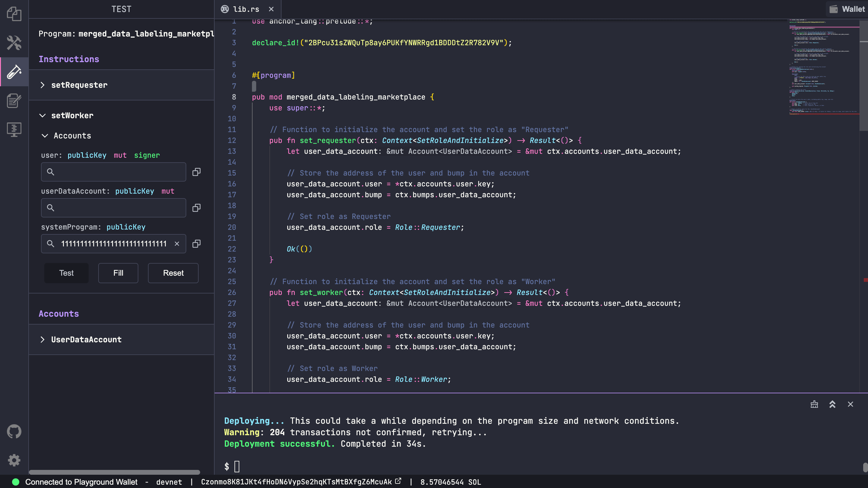Open Settings gear icon
The height and width of the screenshot is (488, 868).
(x=14, y=460)
